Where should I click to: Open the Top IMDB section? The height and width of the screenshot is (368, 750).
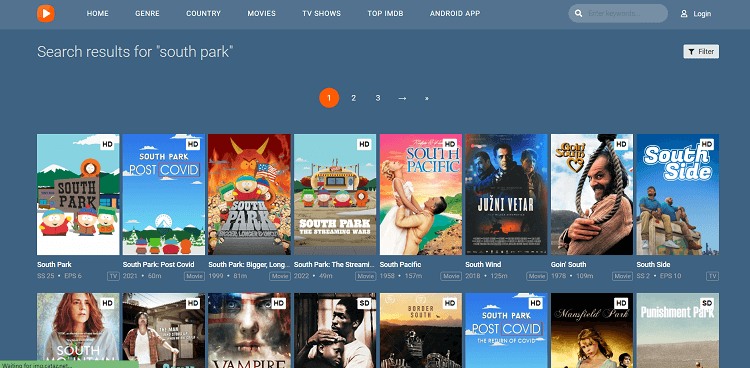(x=386, y=13)
